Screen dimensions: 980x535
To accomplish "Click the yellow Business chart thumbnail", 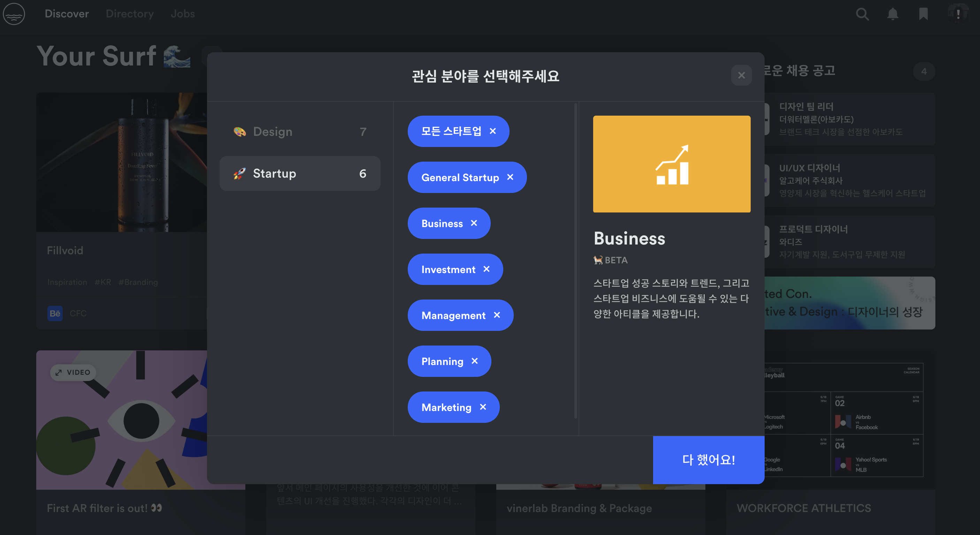I will tap(672, 164).
